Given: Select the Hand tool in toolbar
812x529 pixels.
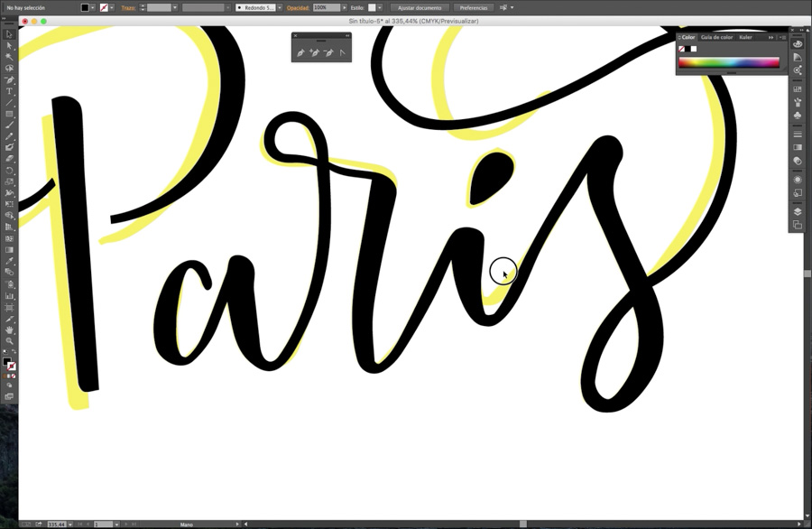Looking at the screenshot, I should coord(10,329).
